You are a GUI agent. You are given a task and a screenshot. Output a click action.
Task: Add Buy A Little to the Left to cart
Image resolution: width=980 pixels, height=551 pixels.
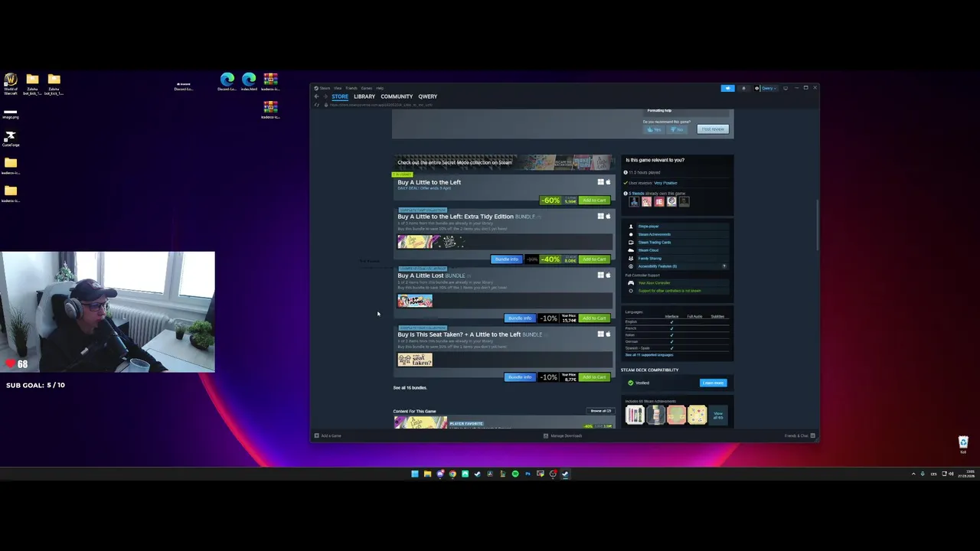[x=594, y=201]
